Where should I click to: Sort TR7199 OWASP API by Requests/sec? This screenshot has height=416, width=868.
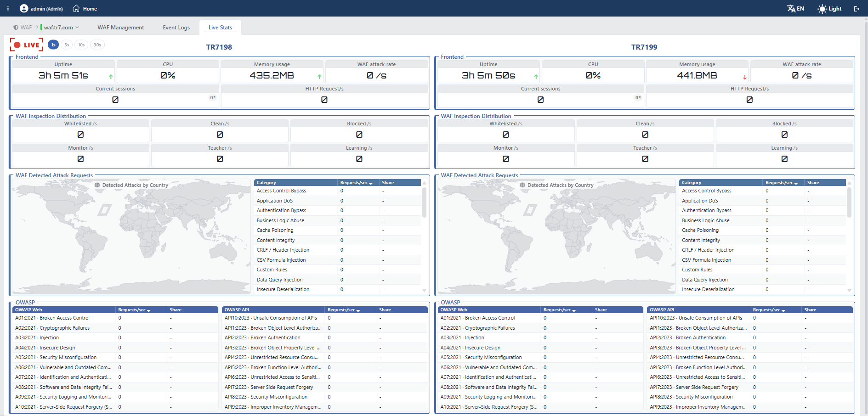tap(769, 310)
